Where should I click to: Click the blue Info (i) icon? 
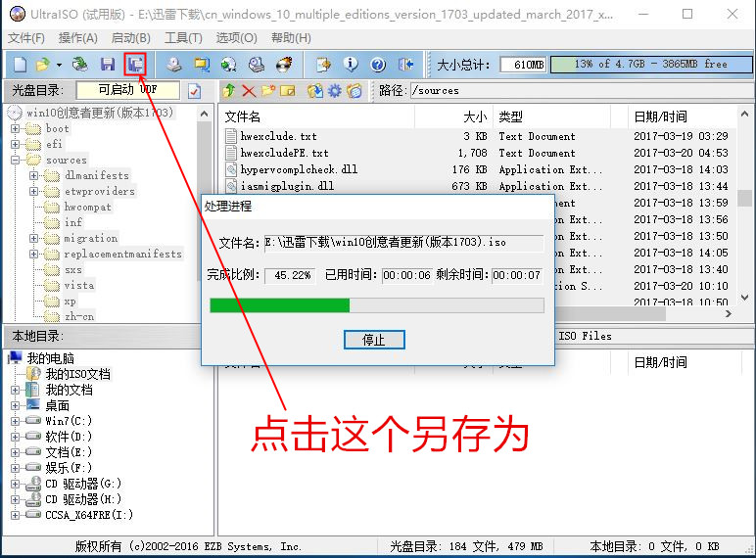(351, 64)
